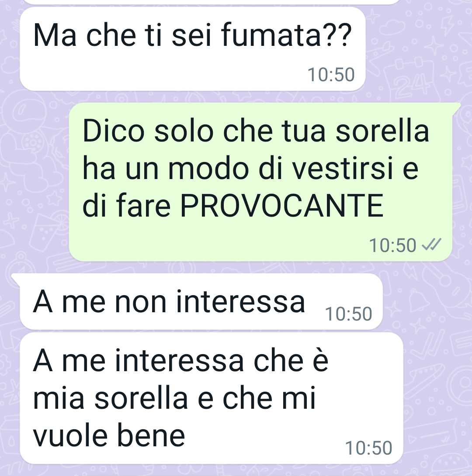Screen dimensions: 472x476
Task: Click the tail pointer of the green bubble
Action: tap(456, 108)
